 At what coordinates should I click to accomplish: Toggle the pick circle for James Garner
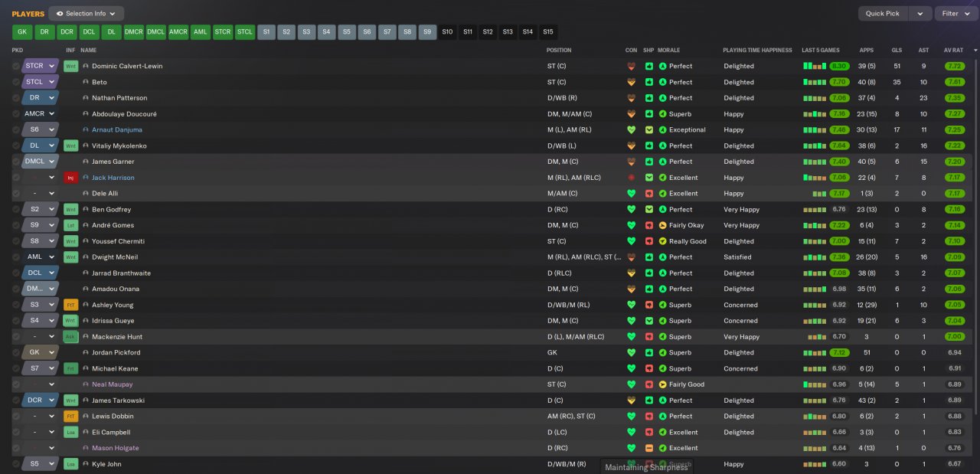click(x=16, y=162)
